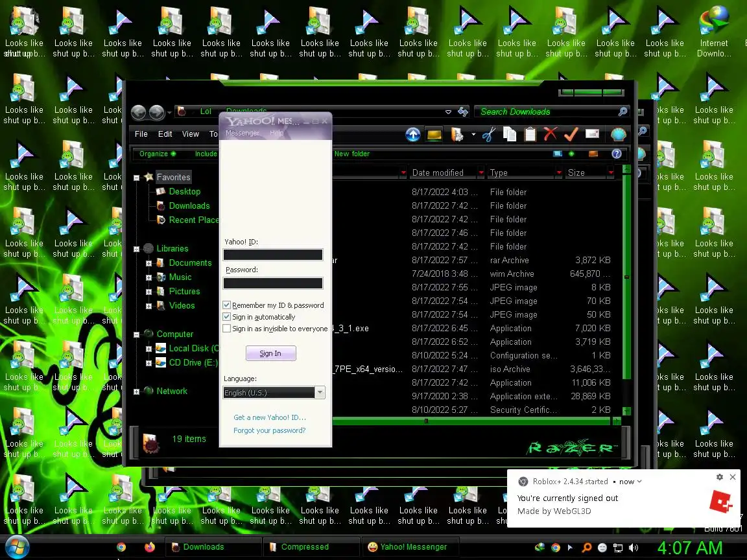
Task: Click the yellow folder icon in Explorer toolbar
Action: [x=434, y=135]
